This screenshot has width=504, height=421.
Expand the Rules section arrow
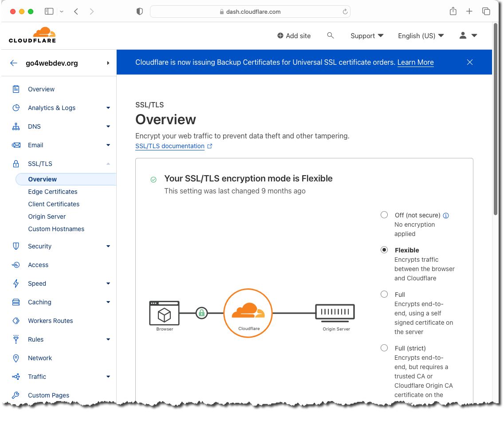click(x=108, y=340)
